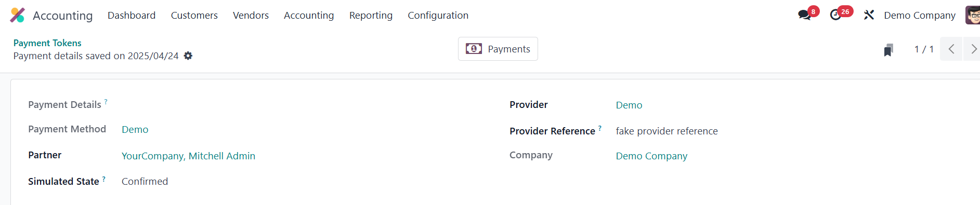The image size is (980, 205).
Task: Open the Customers menu
Action: point(194,15)
